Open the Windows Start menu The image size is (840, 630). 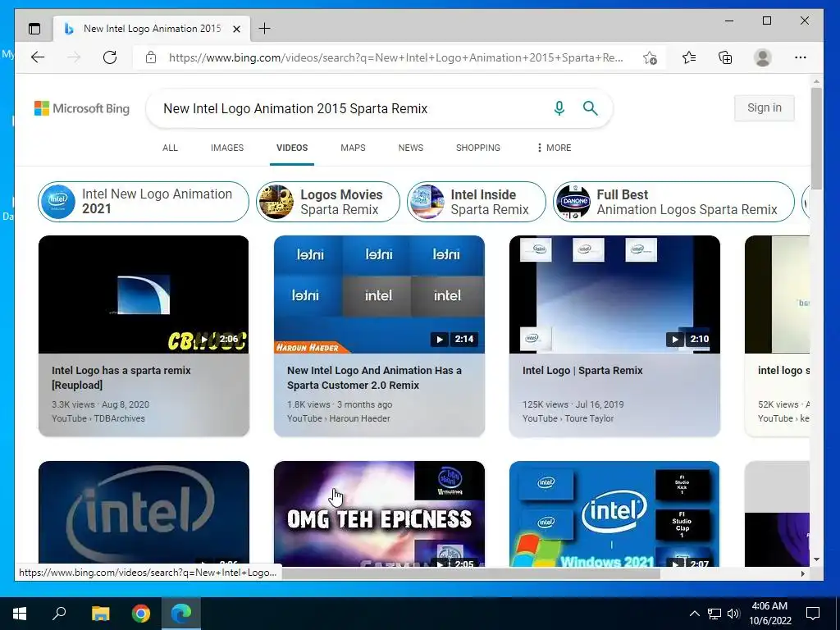click(20, 614)
